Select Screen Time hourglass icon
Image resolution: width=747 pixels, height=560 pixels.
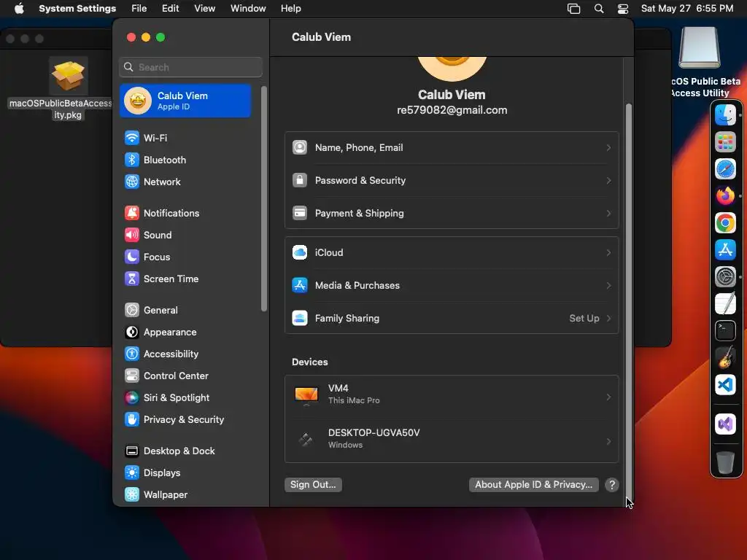tap(132, 279)
